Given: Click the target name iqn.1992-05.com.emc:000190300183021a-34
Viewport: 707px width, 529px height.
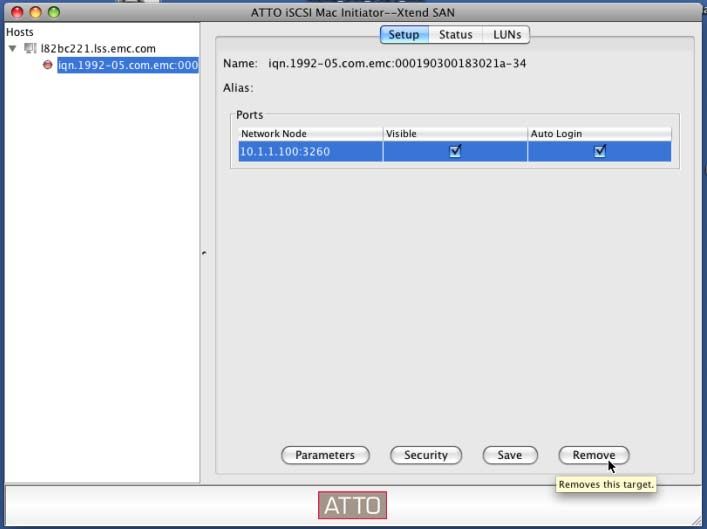Looking at the screenshot, I should pos(397,63).
